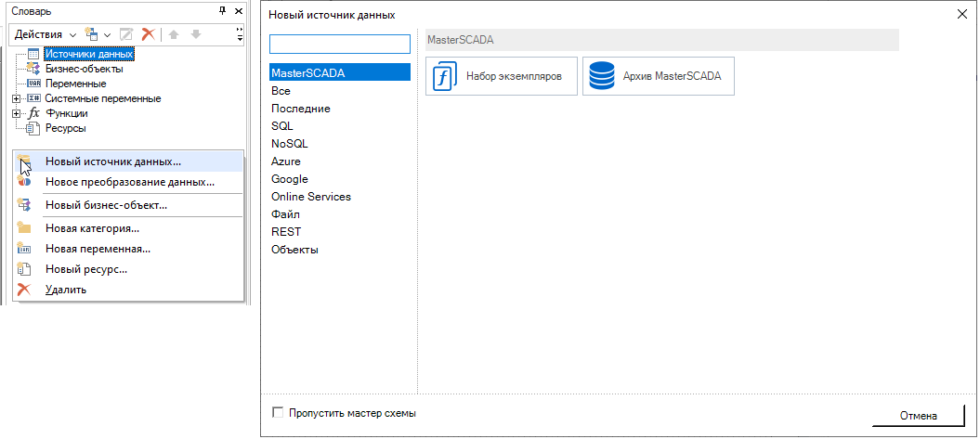Select Переменные tree item
Screen dimensions: 980x439
pos(75,84)
